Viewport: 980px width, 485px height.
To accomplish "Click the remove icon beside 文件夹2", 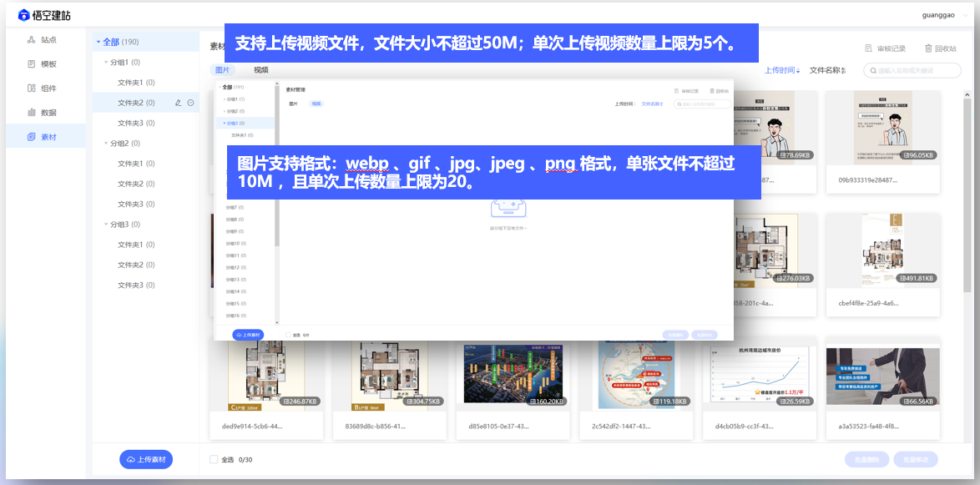I will (190, 103).
